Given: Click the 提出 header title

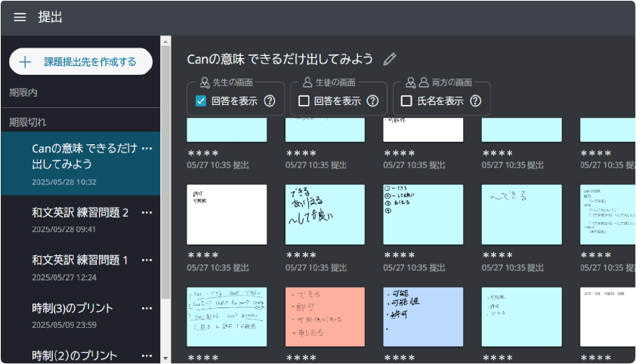Looking at the screenshot, I should point(51,17).
